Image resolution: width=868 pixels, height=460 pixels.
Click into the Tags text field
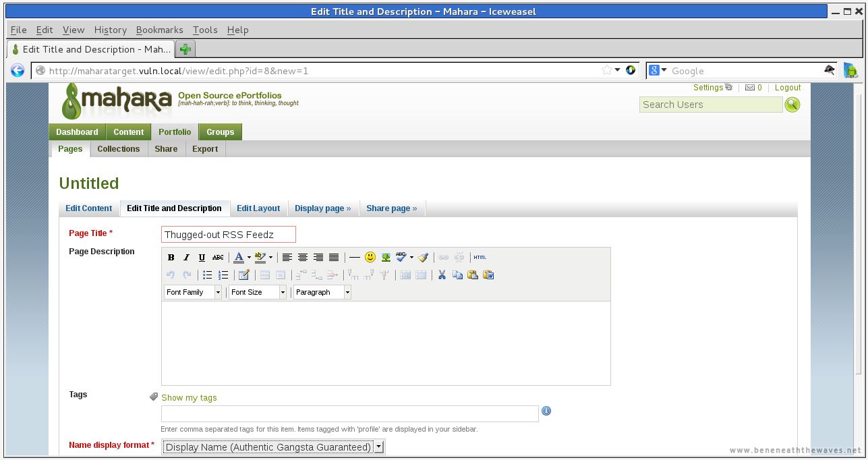(350, 413)
